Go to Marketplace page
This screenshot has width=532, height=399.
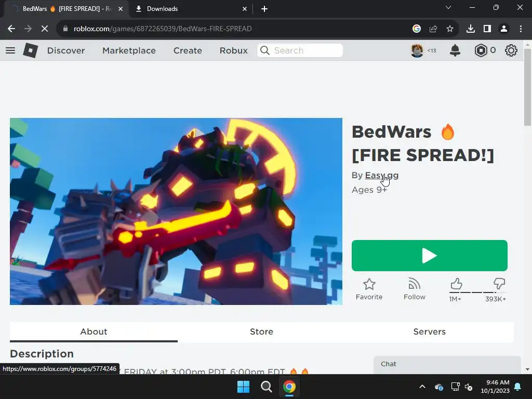coord(129,50)
